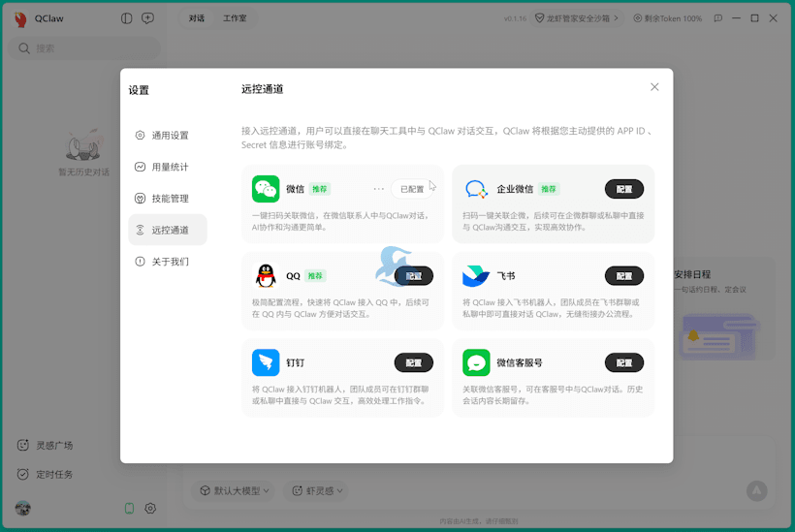Click the 关于我们 info icon
Viewport: 795px width, 532px height.
click(x=140, y=262)
